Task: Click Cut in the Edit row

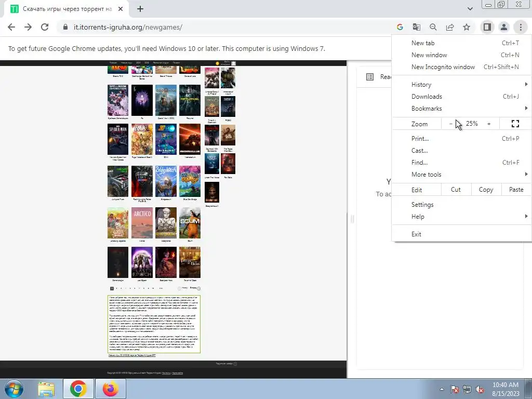Action: click(x=456, y=190)
